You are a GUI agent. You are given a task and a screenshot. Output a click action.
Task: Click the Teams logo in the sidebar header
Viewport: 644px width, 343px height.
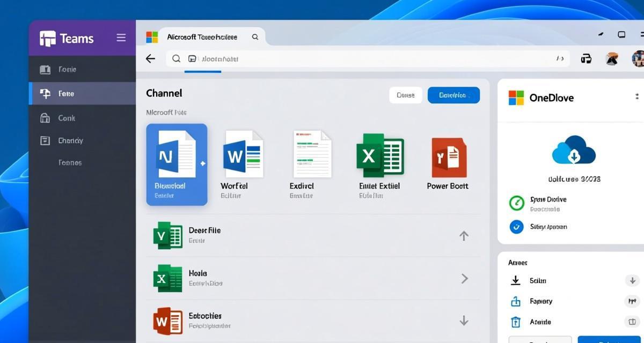[x=47, y=39]
